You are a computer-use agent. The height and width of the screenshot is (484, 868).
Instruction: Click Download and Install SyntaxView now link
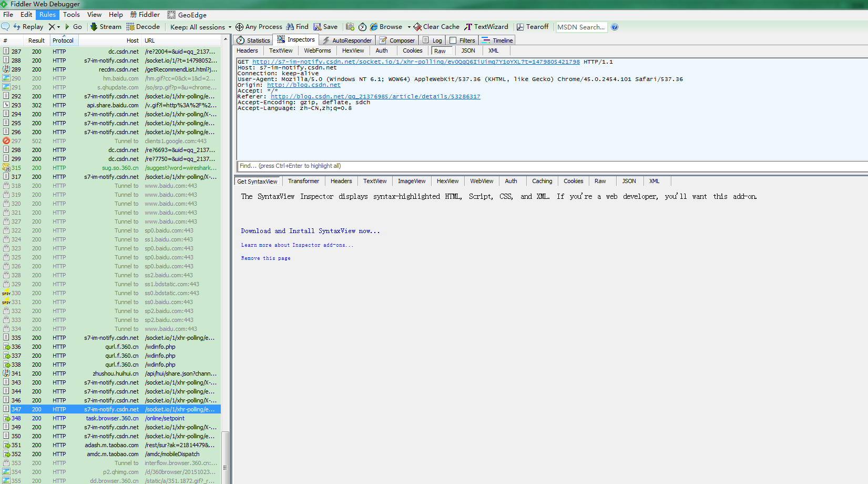(x=310, y=230)
